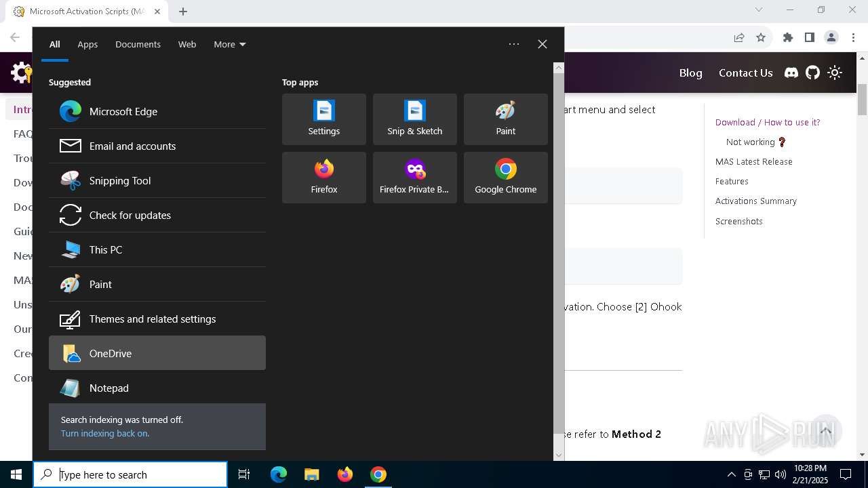Close the Windows search panel
868x488 pixels.
click(x=542, y=44)
